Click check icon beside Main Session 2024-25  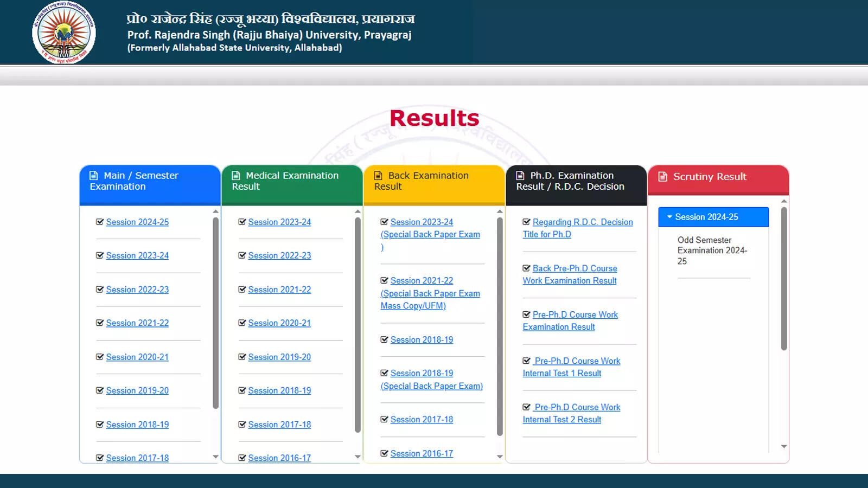[100, 222]
